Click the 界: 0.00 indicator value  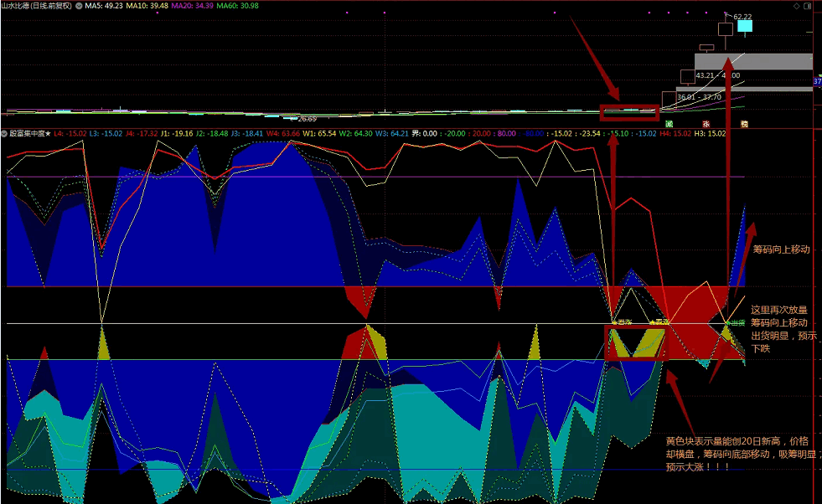tap(425, 134)
